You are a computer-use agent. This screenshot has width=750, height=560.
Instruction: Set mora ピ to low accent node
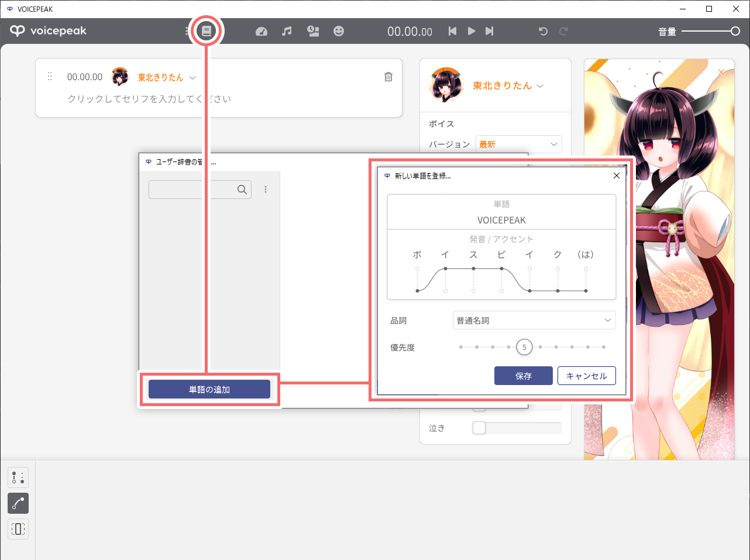point(501,290)
